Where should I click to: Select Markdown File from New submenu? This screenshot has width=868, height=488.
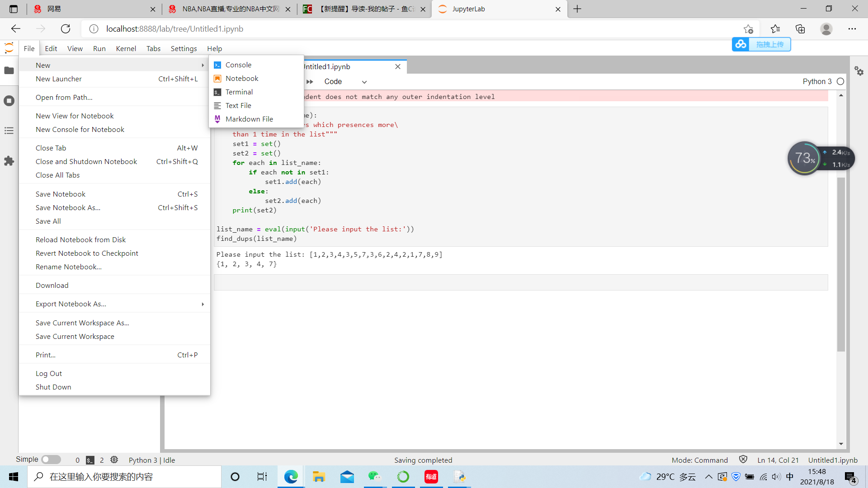click(249, 118)
